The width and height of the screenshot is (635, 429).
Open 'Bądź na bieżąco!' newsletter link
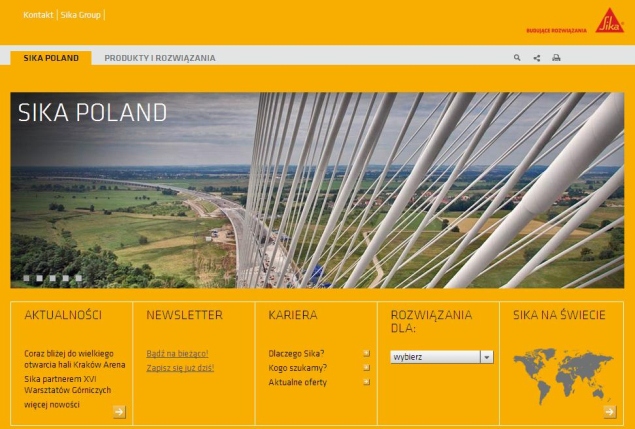point(177,353)
